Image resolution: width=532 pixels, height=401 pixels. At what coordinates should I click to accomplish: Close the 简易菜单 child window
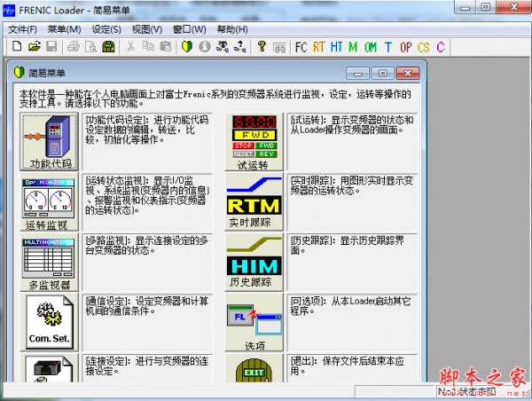coord(408,74)
